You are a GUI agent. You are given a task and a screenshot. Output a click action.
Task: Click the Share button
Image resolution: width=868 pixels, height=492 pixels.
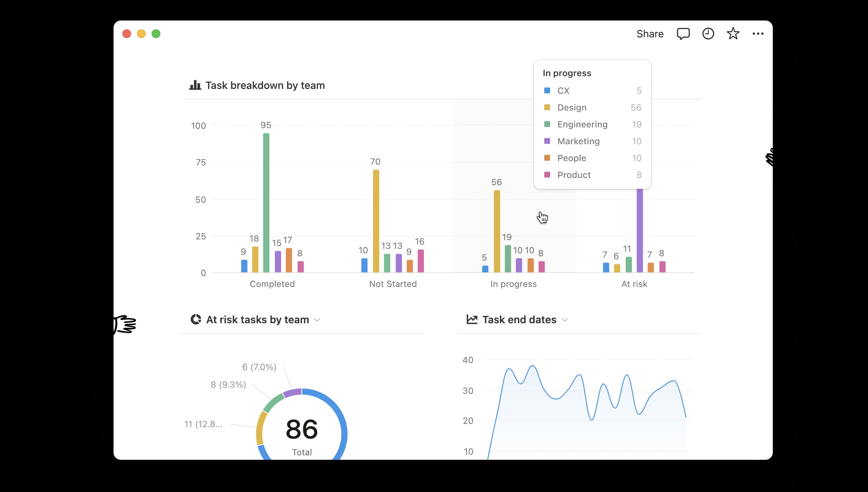pyautogui.click(x=650, y=34)
